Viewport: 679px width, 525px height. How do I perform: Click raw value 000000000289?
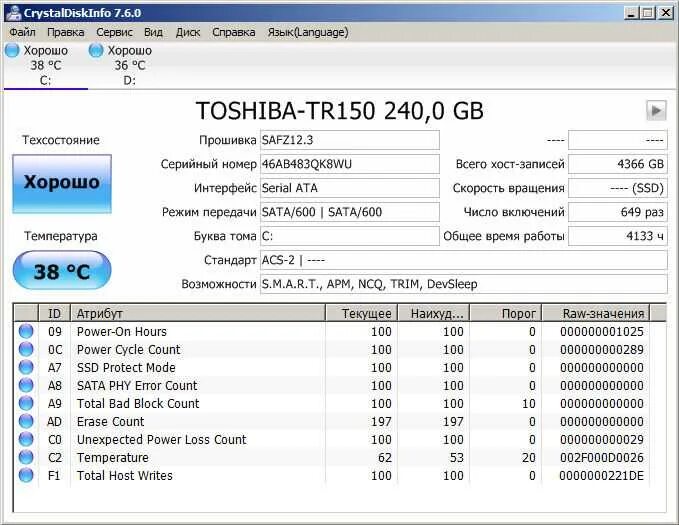tap(601, 350)
